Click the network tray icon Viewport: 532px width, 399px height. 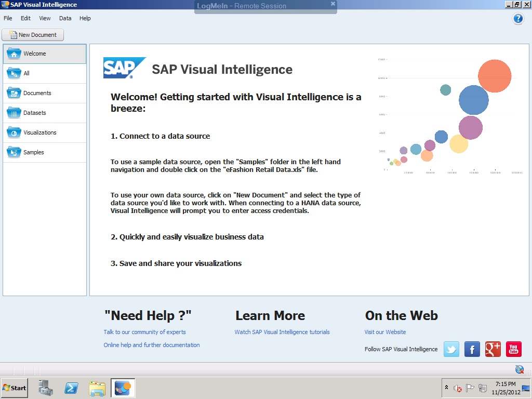[483, 388]
